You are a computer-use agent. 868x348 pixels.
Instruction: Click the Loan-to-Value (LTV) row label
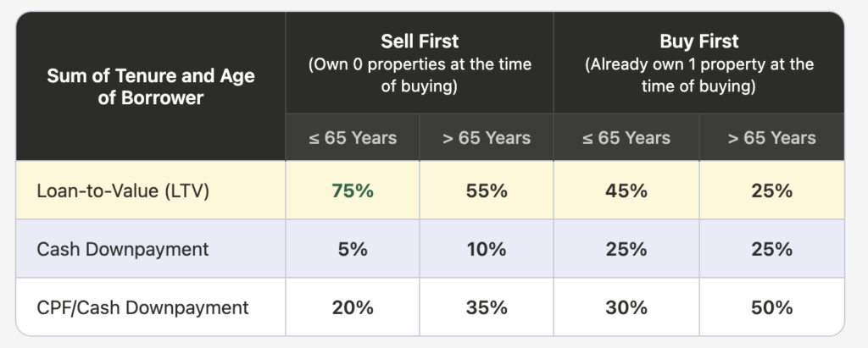point(123,191)
